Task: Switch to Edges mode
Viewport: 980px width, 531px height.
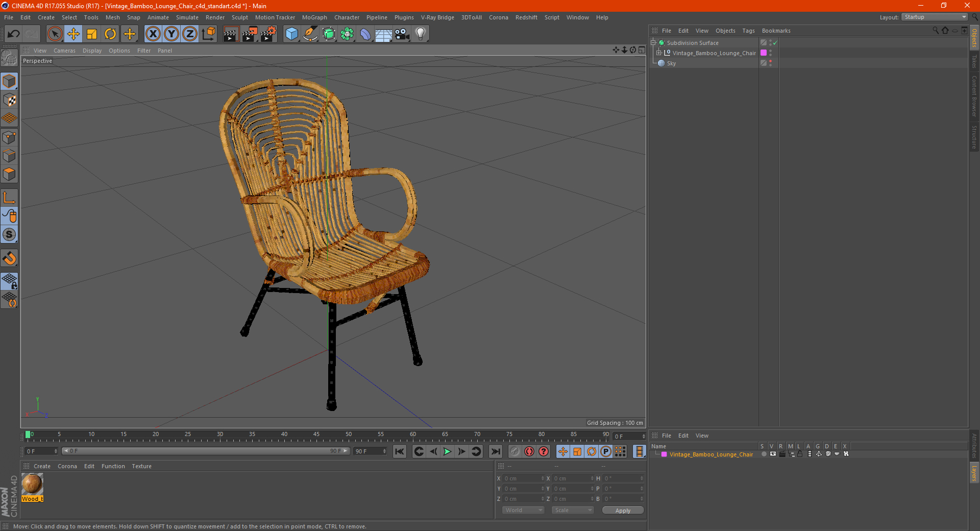Action: (9, 156)
